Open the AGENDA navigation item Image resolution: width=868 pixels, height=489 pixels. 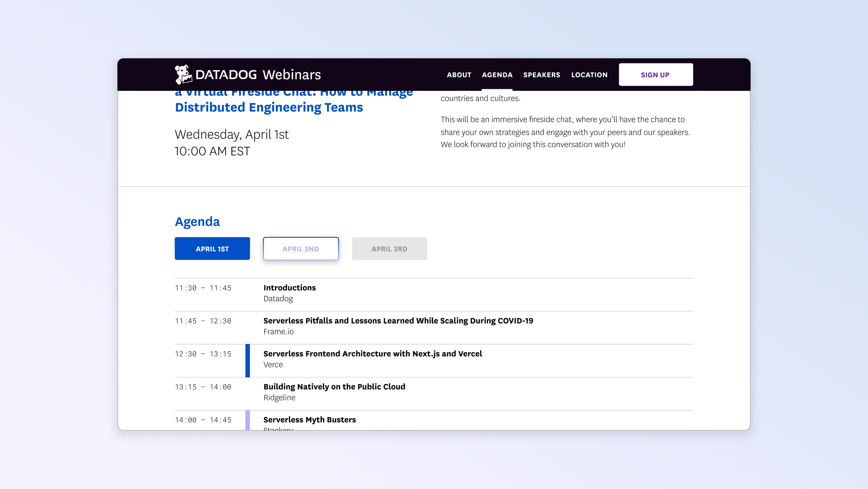click(497, 75)
